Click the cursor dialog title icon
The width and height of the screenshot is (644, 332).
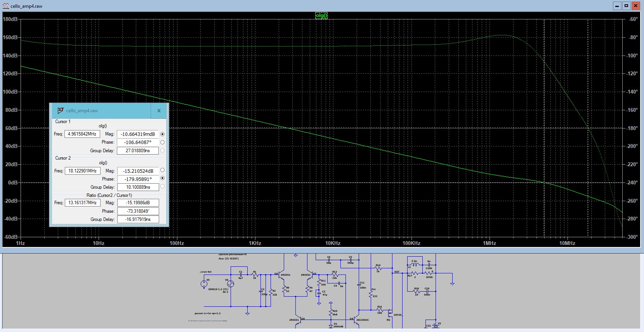(x=60, y=111)
